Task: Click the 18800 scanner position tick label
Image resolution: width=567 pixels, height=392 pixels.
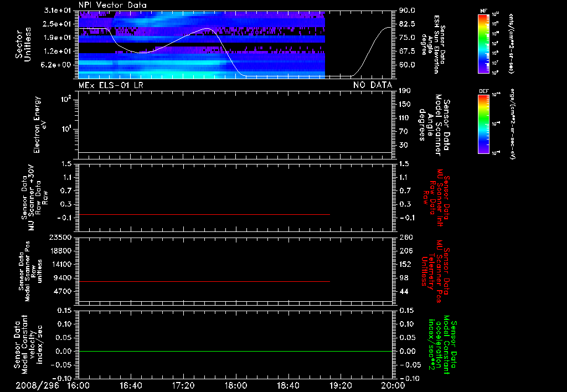Action: (60, 251)
